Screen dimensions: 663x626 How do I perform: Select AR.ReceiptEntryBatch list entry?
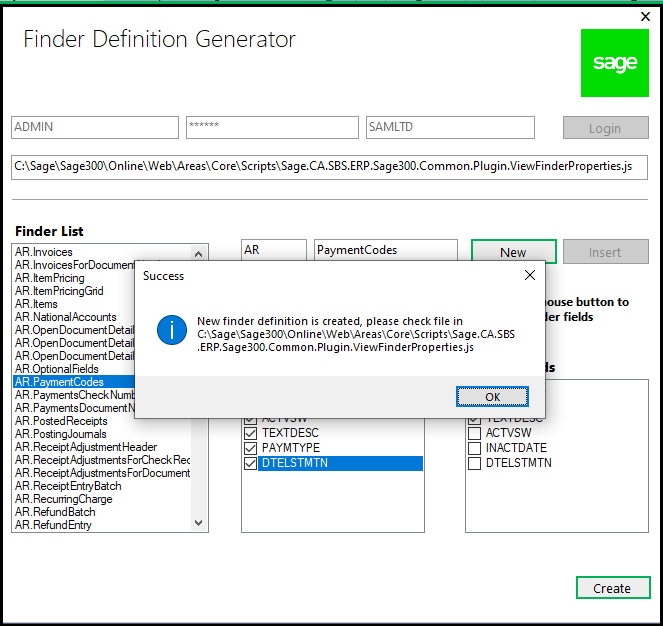point(68,486)
